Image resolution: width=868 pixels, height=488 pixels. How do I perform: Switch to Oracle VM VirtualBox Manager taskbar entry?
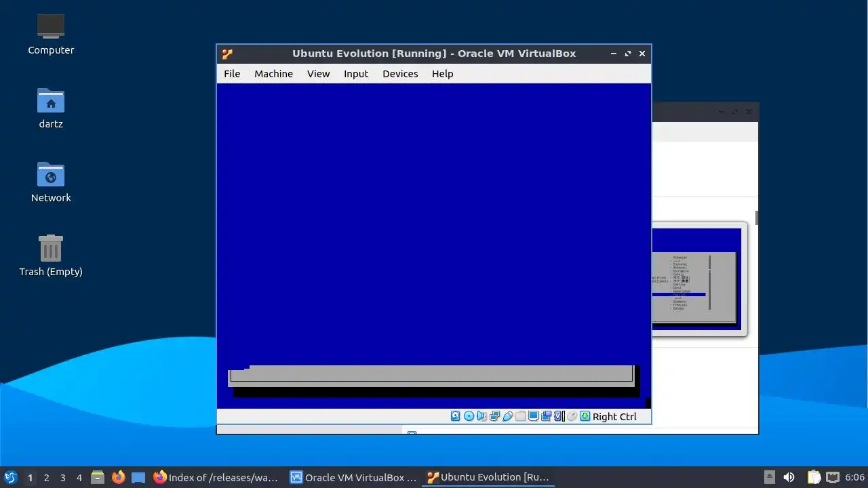[x=353, y=477]
